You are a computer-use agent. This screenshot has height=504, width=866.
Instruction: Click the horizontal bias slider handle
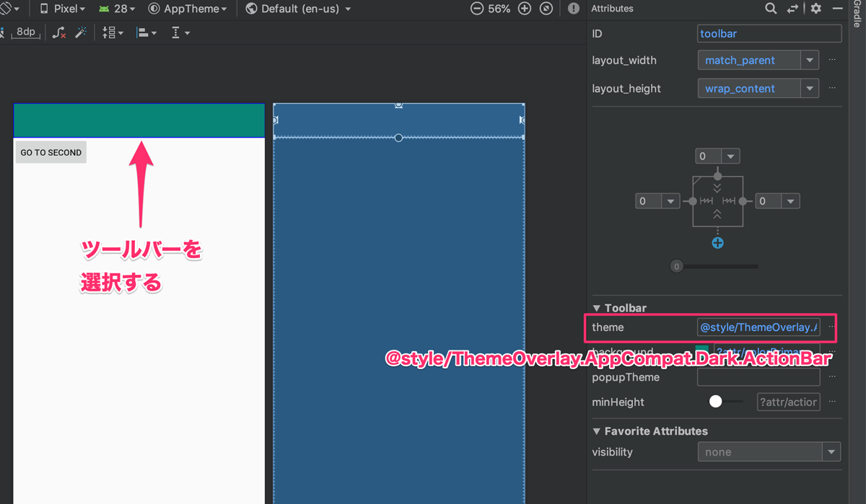click(x=676, y=267)
